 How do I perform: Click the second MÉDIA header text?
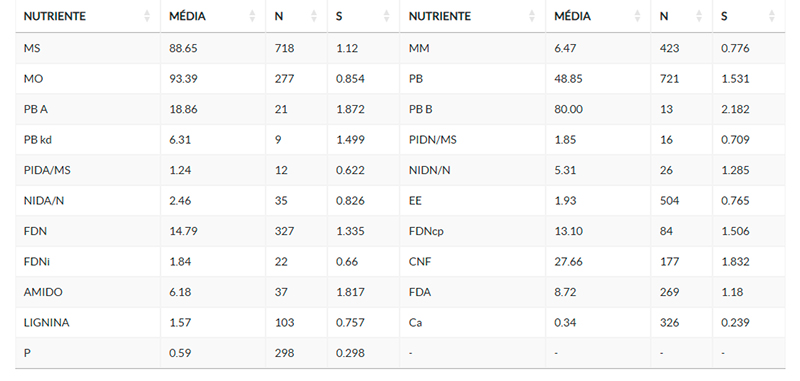tap(572, 16)
